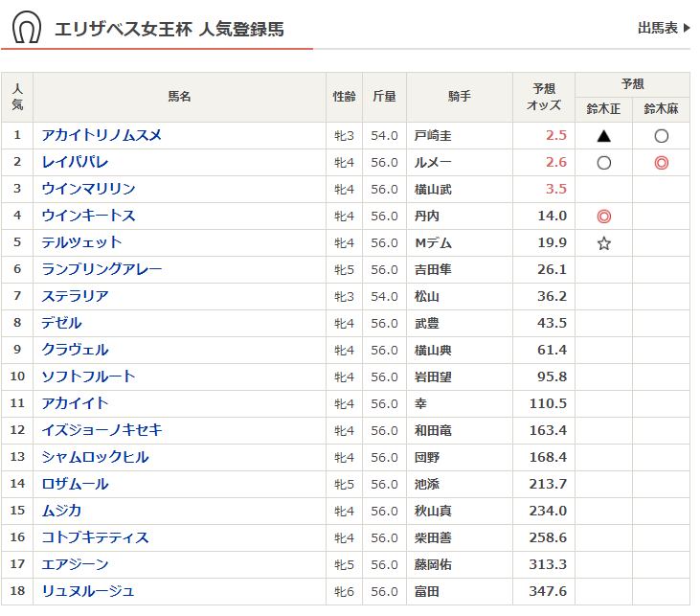
Task: Open horse アカイイト
Action: (75, 403)
